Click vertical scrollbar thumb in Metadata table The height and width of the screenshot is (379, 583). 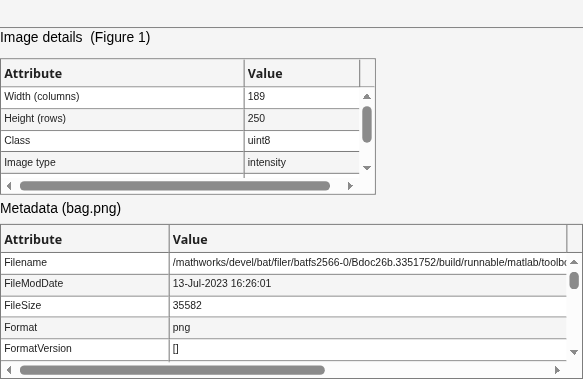[574, 280]
